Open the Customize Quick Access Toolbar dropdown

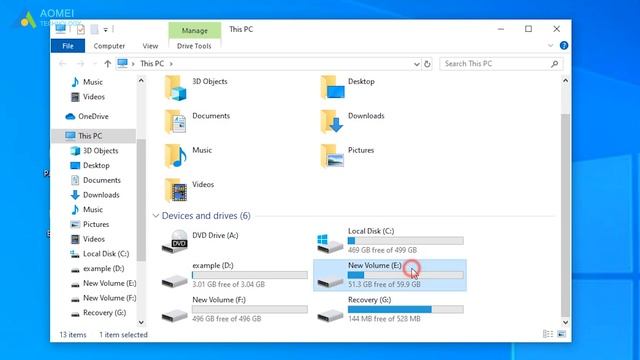(x=105, y=29)
